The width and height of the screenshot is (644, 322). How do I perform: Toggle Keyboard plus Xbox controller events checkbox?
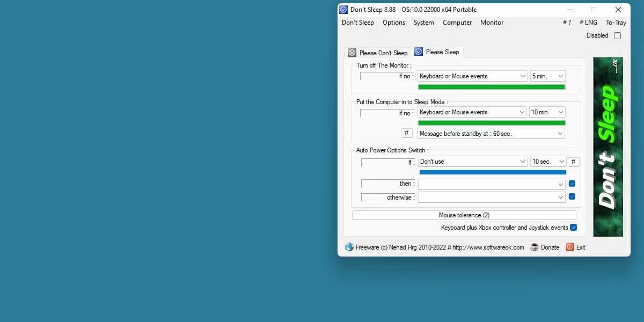coord(574,228)
